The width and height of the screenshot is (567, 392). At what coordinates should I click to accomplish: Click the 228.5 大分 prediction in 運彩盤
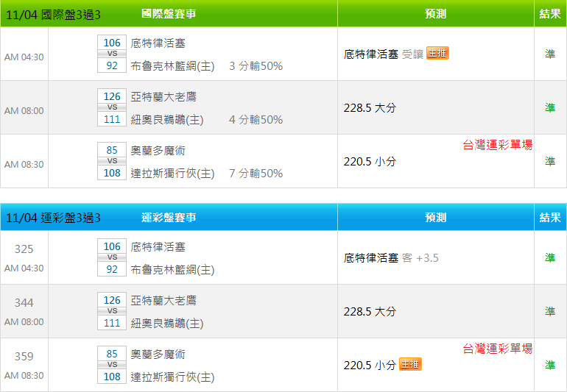point(370,311)
